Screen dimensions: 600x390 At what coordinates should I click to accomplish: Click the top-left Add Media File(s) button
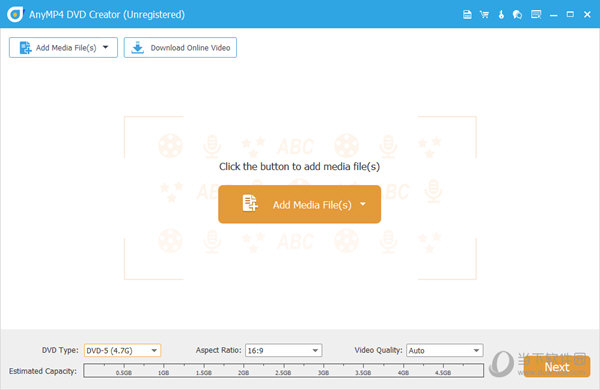point(63,47)
